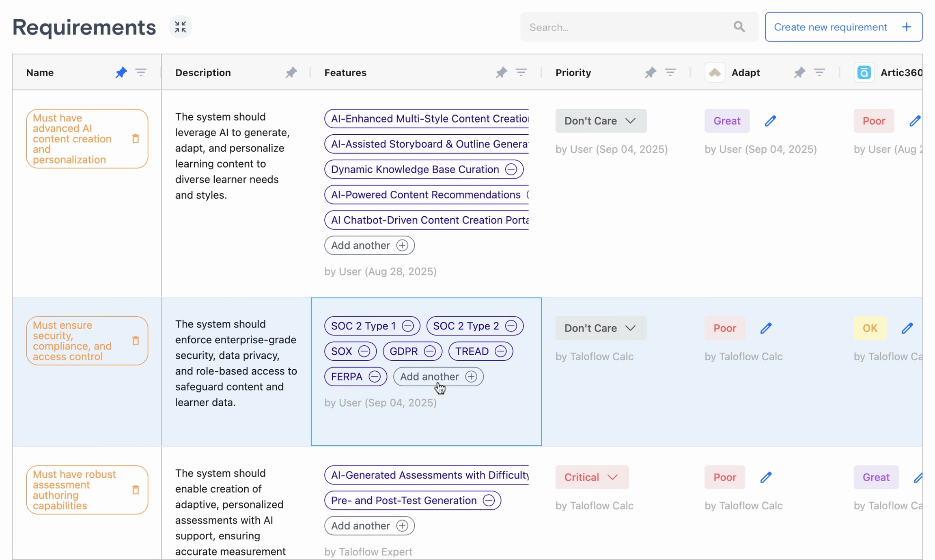Click the Priority column header label
The image size is (935, 560).
click(x=573, y=72)
